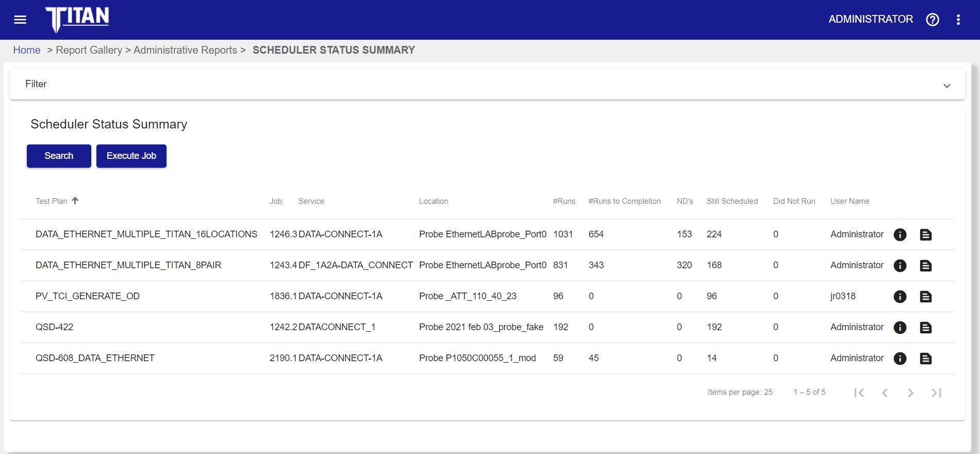Sort by Did Not Run column header
980x454 pixels.
(x=794, y=201)
